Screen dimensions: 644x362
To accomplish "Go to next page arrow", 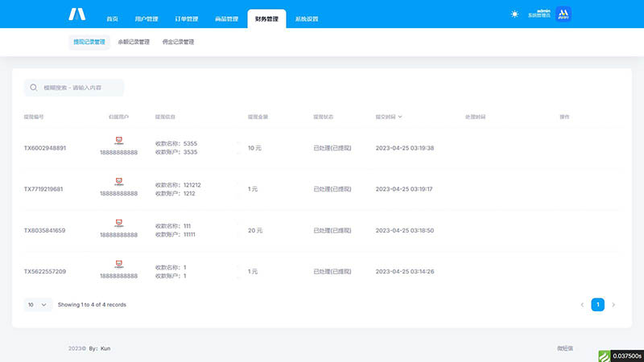I will 613,305.
